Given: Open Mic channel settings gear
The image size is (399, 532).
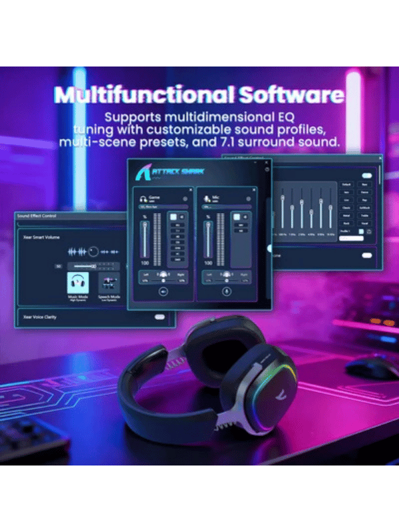Looking at the screenshot, I should point(248,199).
